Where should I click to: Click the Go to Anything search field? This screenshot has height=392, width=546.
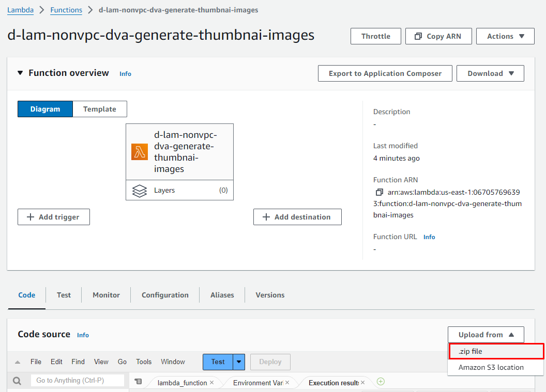coord(78,381)
